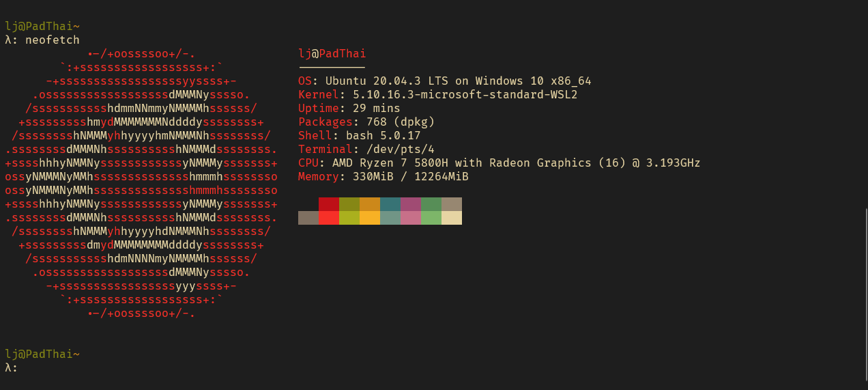Click the Memory usage line
This screenshot has width=868, height=390.
[384, 177]
